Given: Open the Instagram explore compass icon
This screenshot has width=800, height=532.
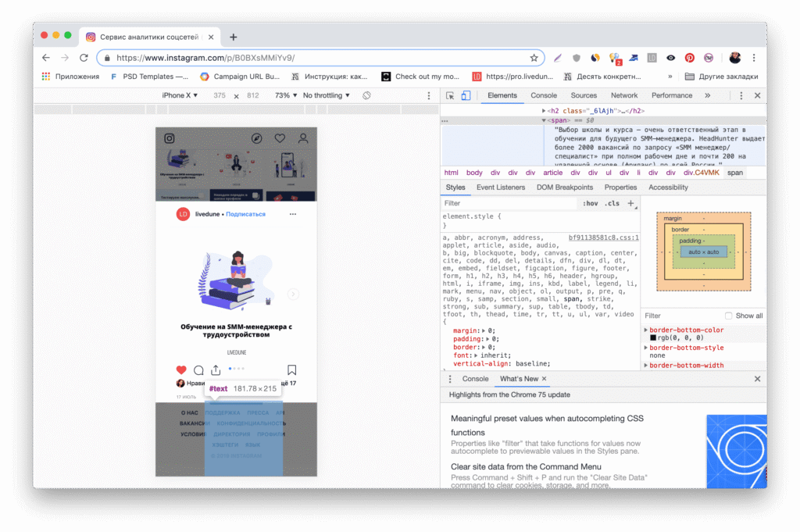Looking at the screenshot, I should pos(256,139).
